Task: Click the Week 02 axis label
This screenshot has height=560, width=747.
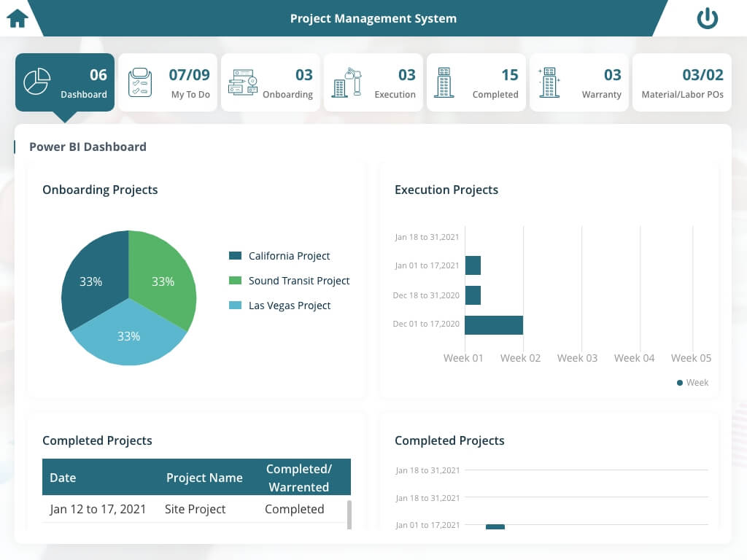Action: [520, 358]
